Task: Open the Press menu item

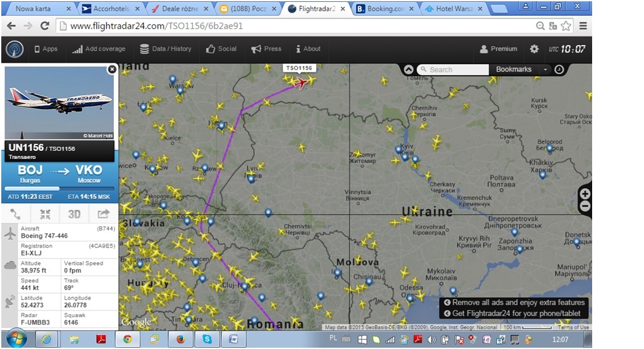Action: click(x=266, y=49)
